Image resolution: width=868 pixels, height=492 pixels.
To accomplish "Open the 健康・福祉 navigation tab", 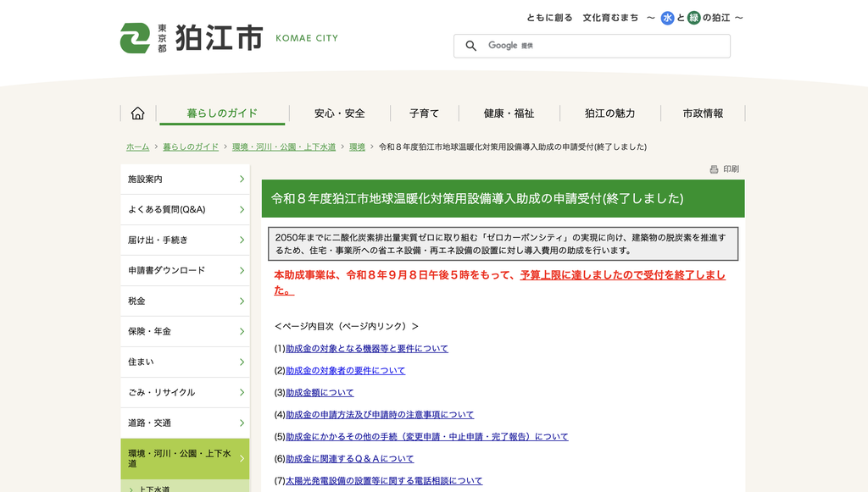I will click(509, 113).
